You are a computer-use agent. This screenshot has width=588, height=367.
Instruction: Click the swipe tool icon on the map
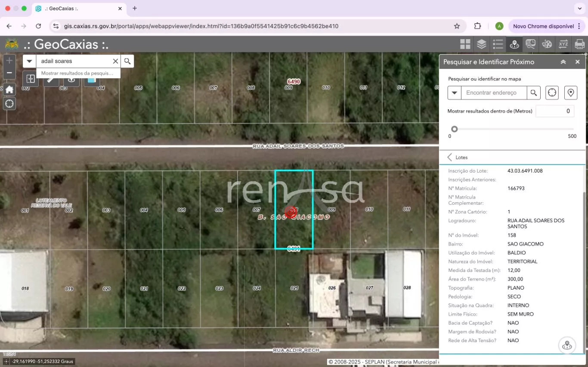31,79
